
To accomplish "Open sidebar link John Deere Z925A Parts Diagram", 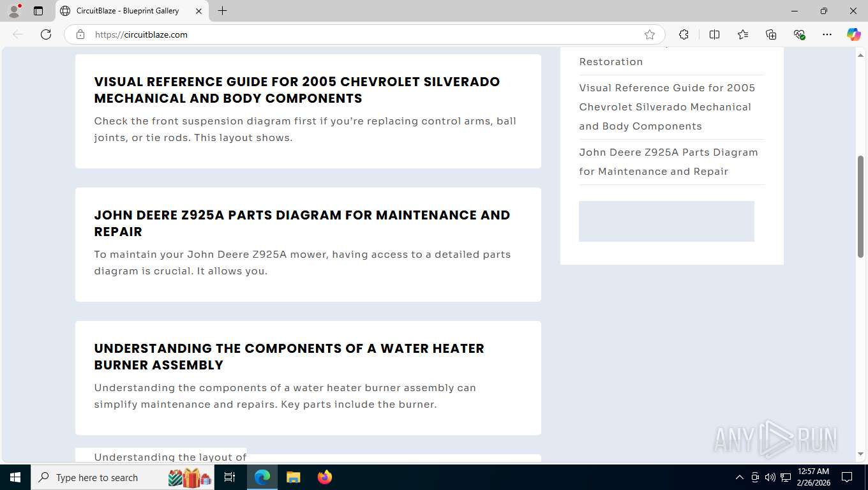I will point(668,162).
